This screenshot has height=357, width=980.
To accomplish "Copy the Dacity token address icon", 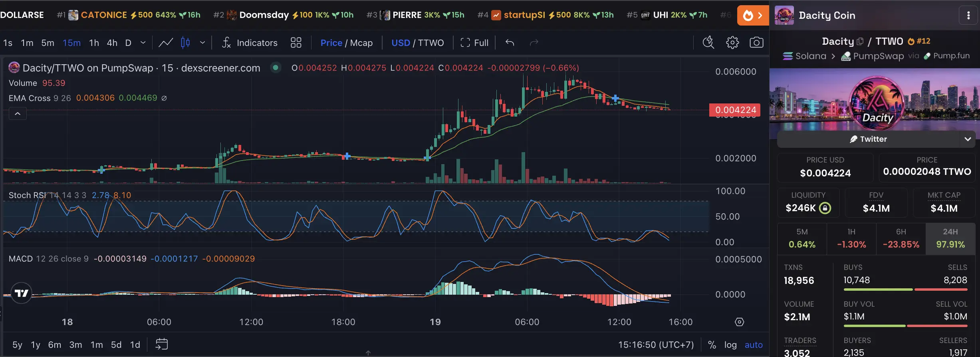I will pos(860,42).
